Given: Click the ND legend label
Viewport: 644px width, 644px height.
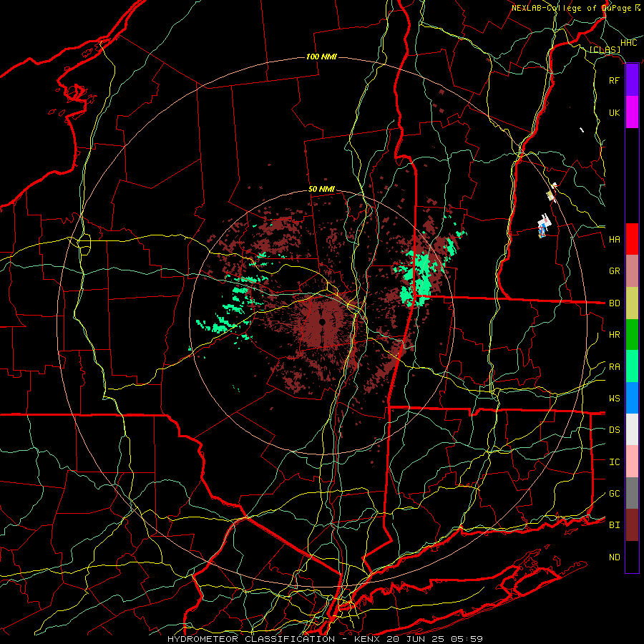Looking at the screenshot, I should coord(614,557).
